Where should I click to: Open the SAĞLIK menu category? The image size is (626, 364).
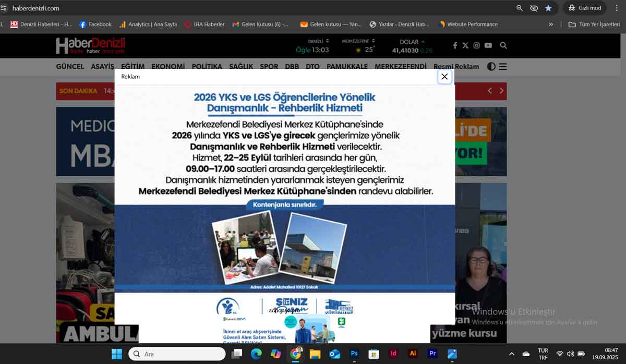tap(241, 66)
